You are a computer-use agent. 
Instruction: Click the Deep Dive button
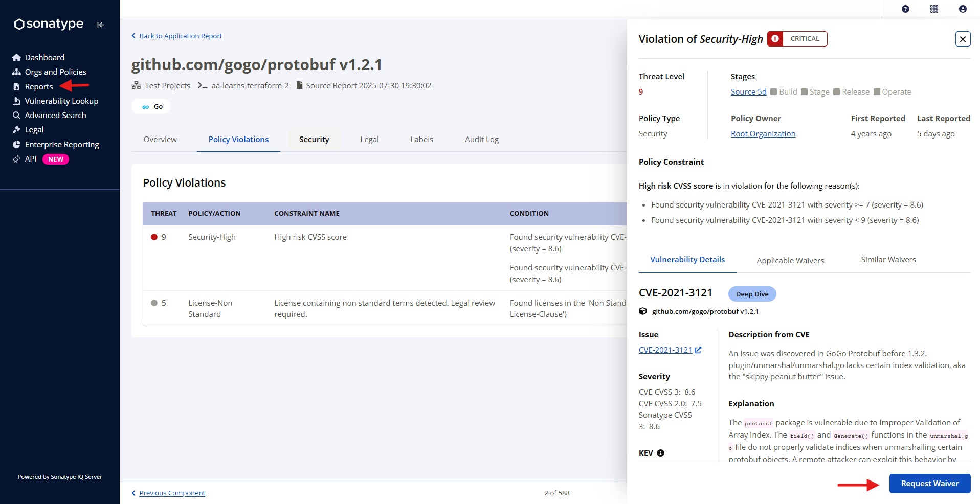[x=752, y=294]
